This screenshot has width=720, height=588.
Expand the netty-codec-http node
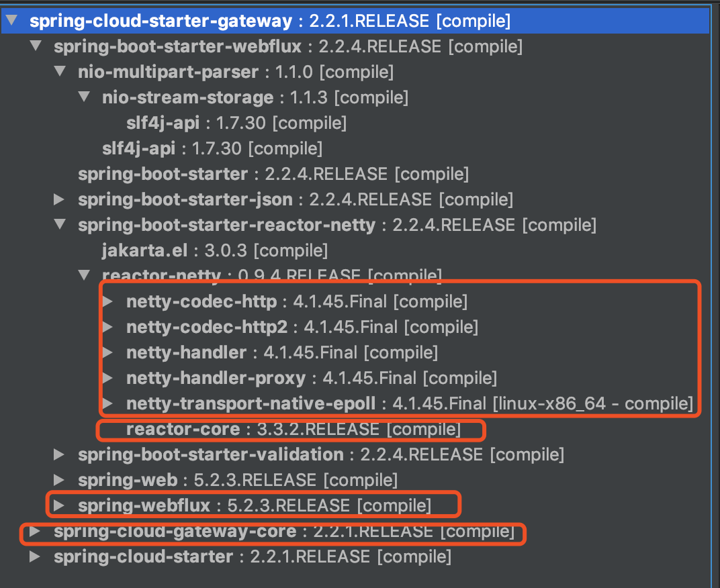point(107,301)
